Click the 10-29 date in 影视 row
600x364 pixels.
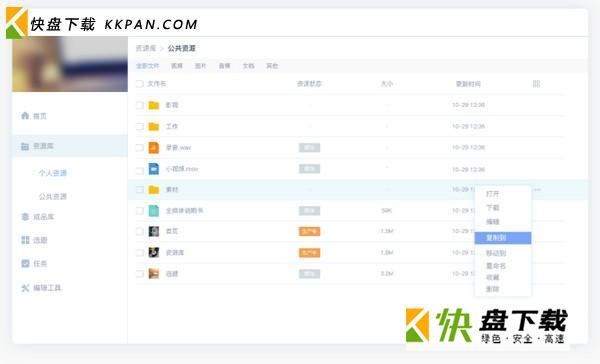click(468, 105)
